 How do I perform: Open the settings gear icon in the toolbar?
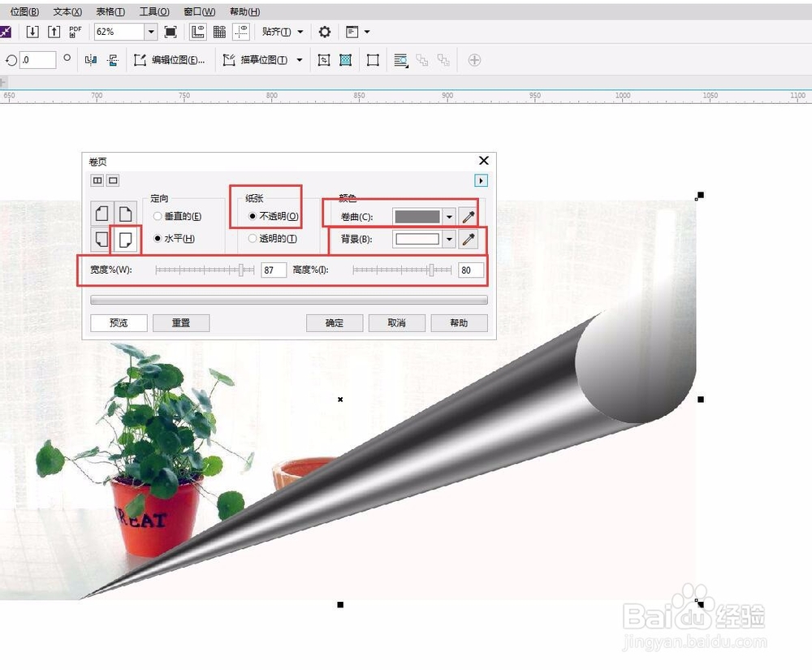click(x=323, y=32)
